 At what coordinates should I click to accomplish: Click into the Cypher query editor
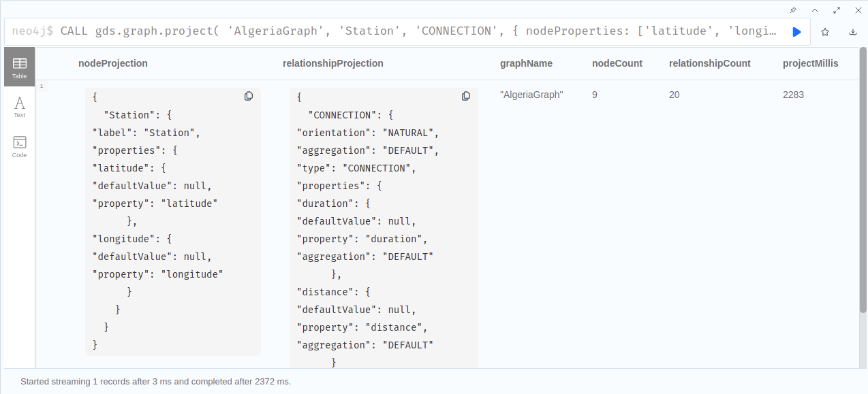pos(409,31)
